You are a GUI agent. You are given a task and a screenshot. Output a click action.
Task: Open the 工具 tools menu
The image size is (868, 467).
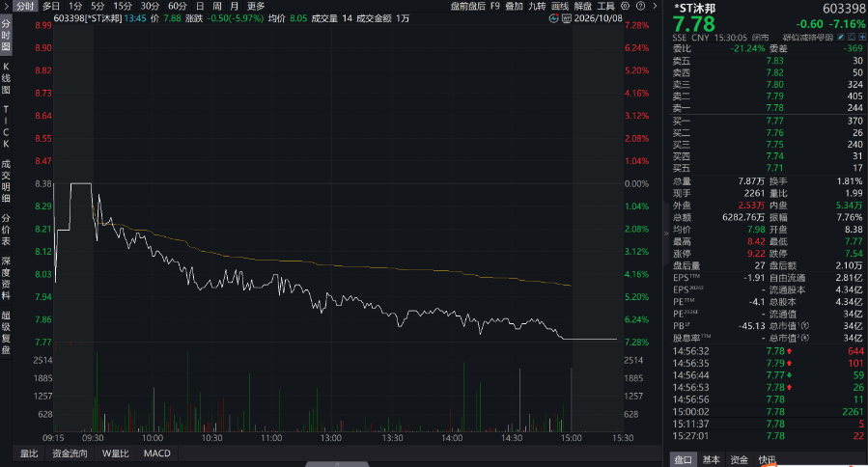pyautogui.click(x=606, y=6)
